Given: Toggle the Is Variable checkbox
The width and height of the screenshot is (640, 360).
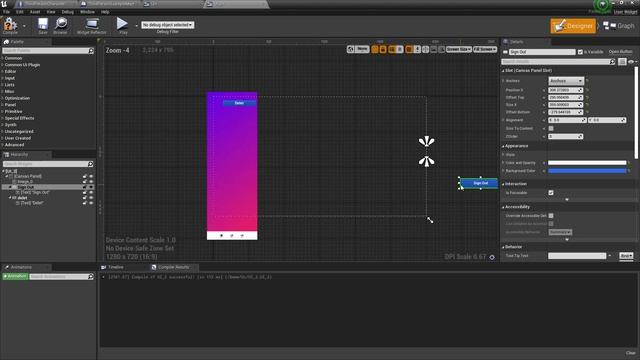Looking at the screenshot, I should 580,52.
